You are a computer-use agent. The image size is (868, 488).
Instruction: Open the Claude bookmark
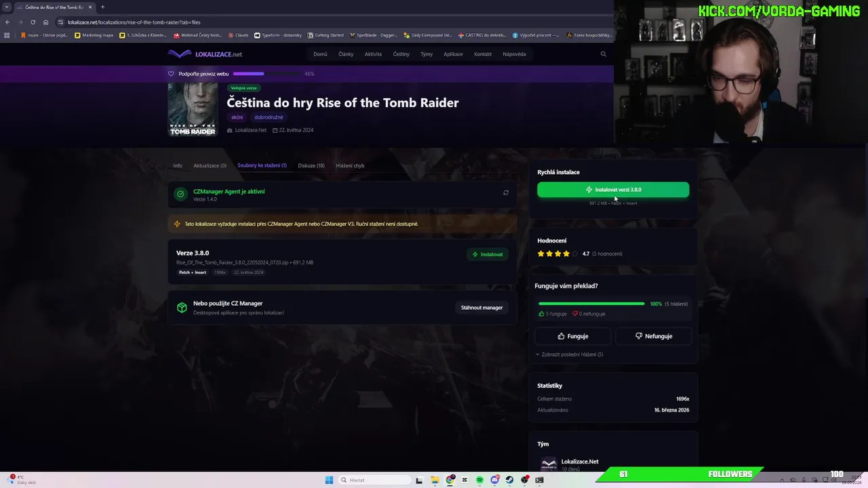coord(238,35)
